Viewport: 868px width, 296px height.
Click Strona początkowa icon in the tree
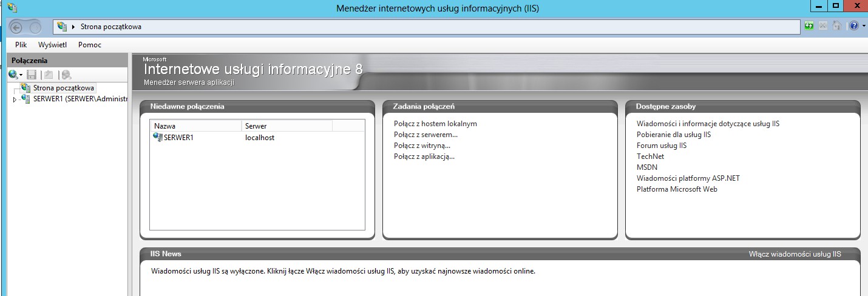[25, 88]
